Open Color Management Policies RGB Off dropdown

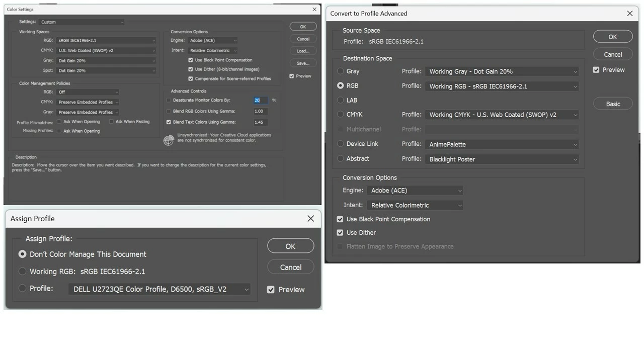[x=88, y=92]
